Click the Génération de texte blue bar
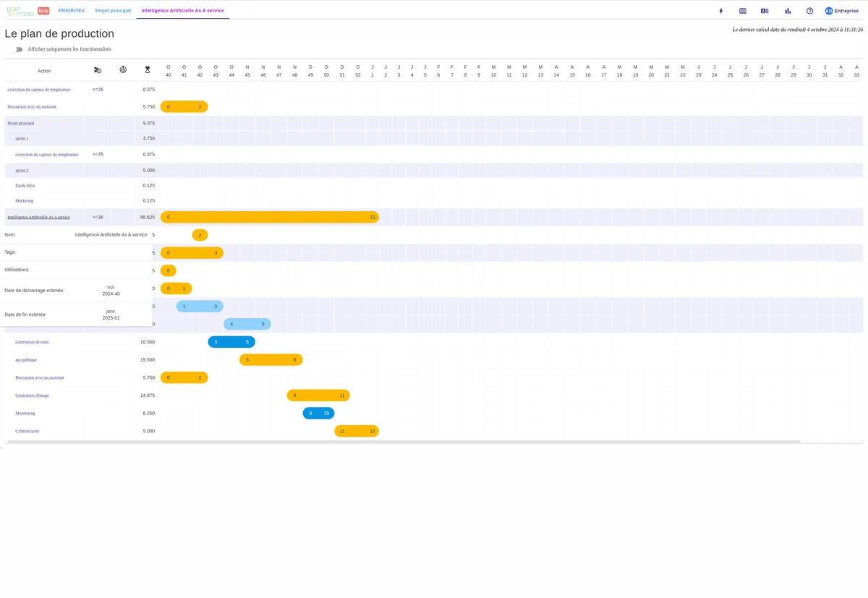 click(231, 341)
